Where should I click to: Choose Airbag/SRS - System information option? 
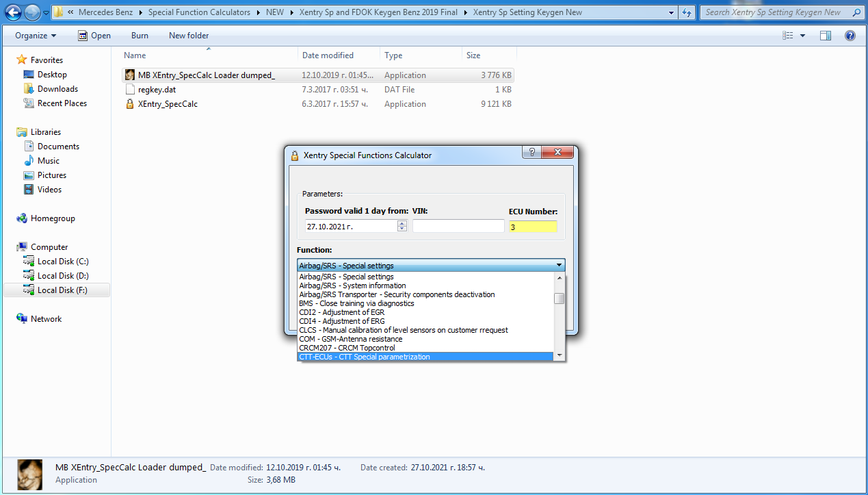click(x=425, y=285)
